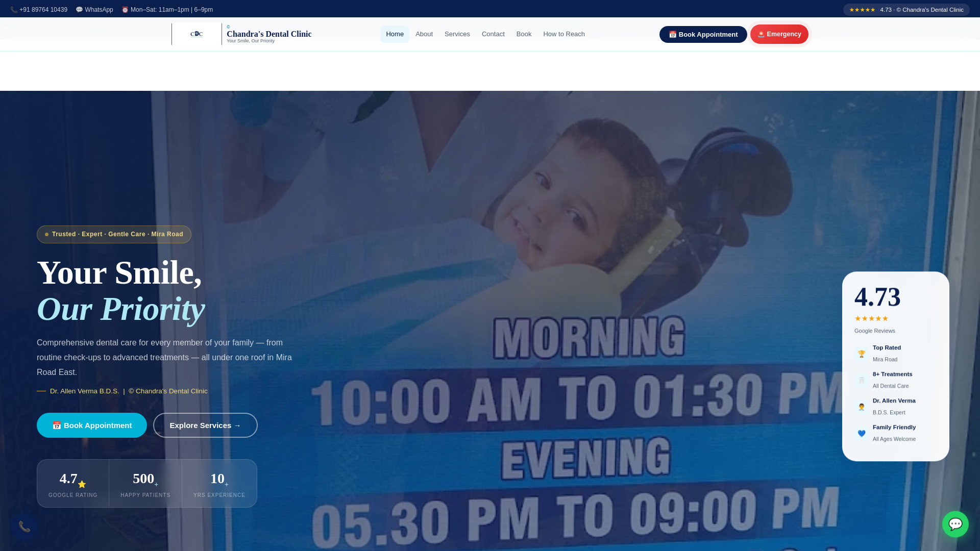Click the header Book Appointment button
This screenshot has height=551, width=980.
[703, 34]
